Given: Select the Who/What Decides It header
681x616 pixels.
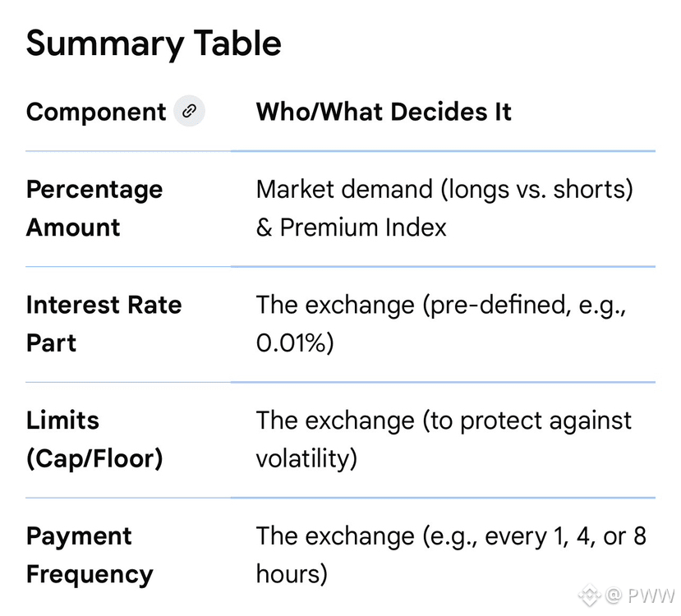Looking at the screenshot, I should pos(384,112).
